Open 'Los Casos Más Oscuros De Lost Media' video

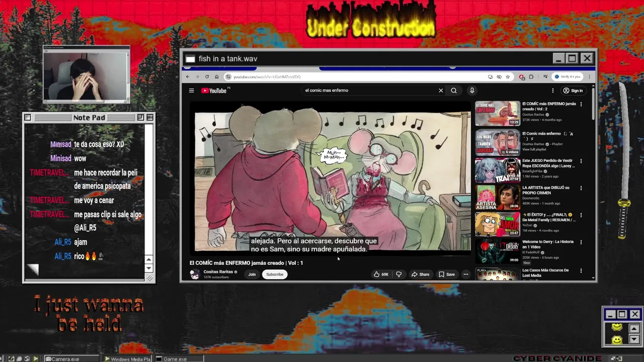(x=545, y=273)
